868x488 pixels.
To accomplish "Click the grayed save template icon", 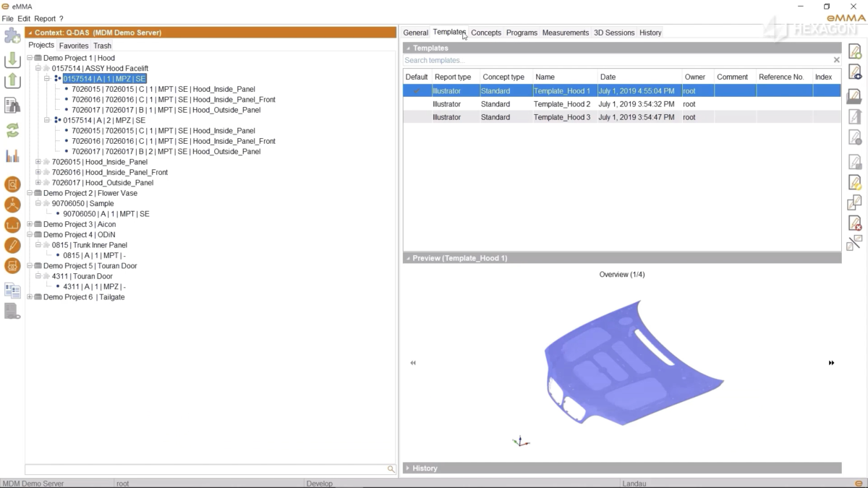I will pyautogui.click(x=854, y=161).
